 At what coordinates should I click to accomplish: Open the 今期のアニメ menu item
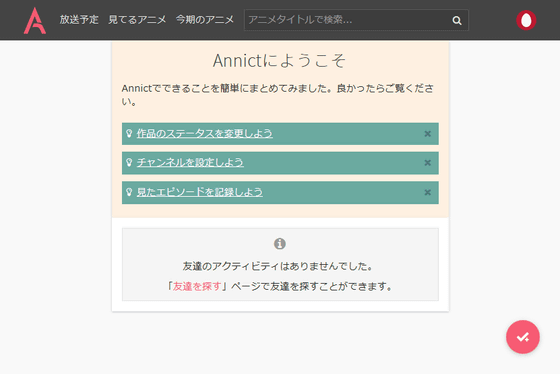coord(205,20)
